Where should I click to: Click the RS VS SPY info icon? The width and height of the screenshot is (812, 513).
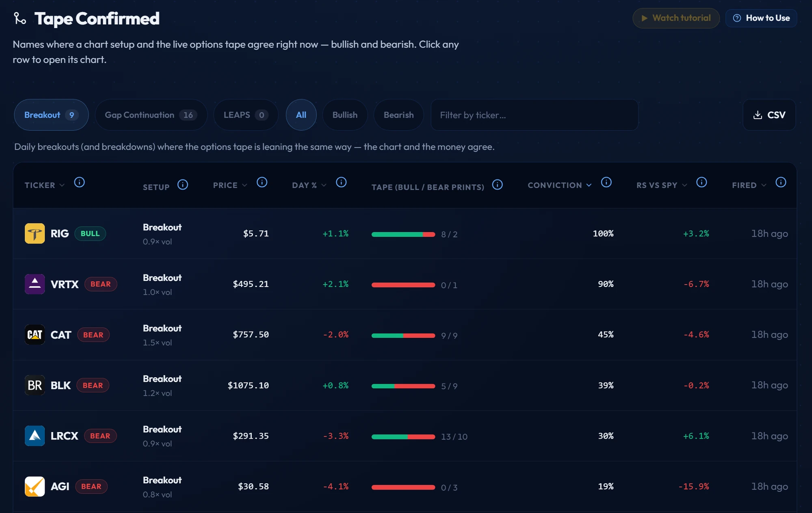702,182
